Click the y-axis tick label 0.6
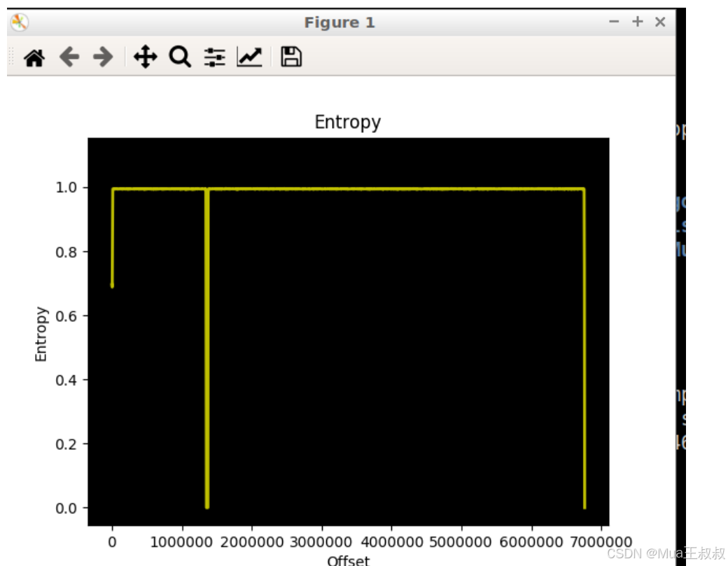The width and height of the screenshot is (728, 566). 66,316
